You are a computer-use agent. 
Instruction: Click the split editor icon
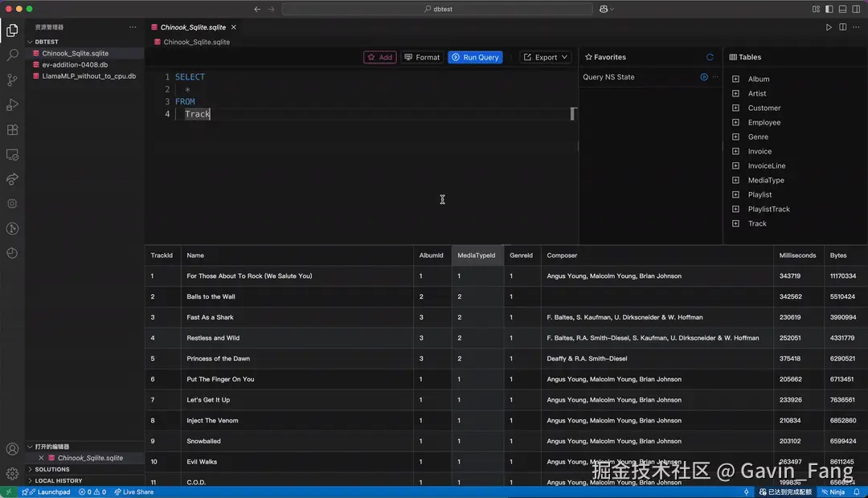click(x=842, y=27)
